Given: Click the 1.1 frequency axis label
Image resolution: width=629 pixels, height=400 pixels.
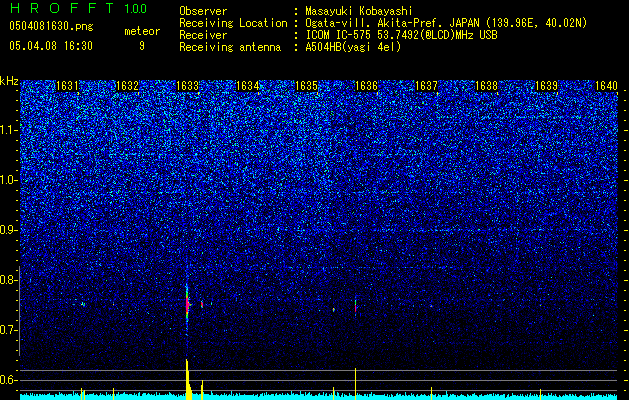Looking at the screenshot, I should click(9, 130).
